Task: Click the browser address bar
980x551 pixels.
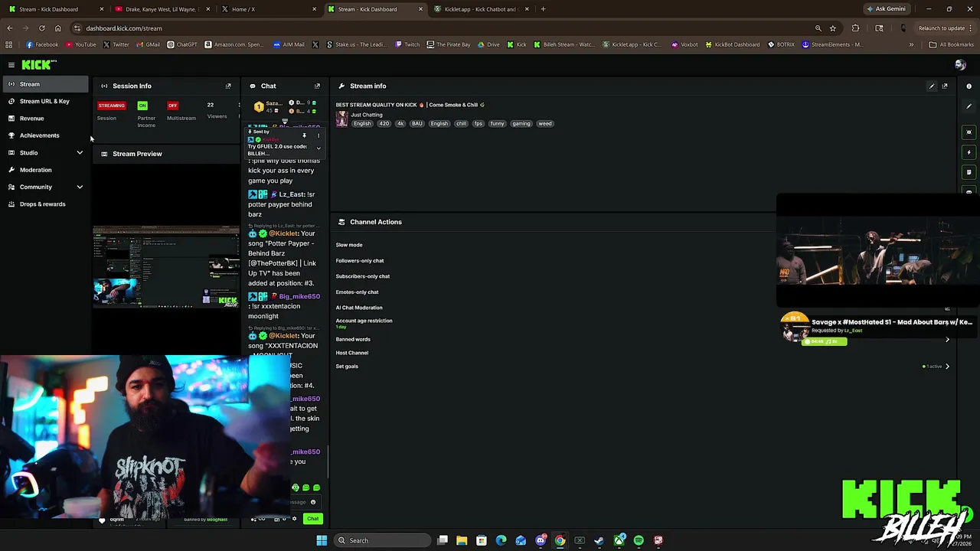Action: point(443,28)
